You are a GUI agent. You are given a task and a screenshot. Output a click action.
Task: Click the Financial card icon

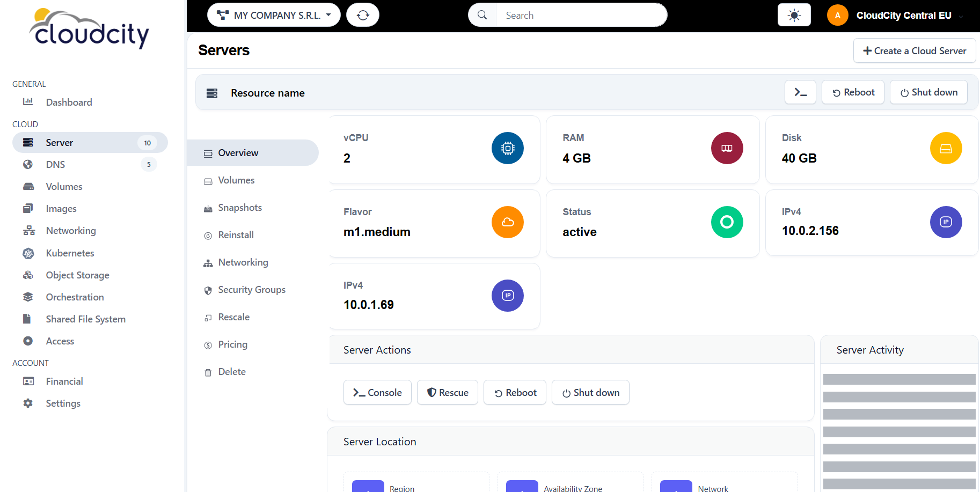[x=28, y=381]
